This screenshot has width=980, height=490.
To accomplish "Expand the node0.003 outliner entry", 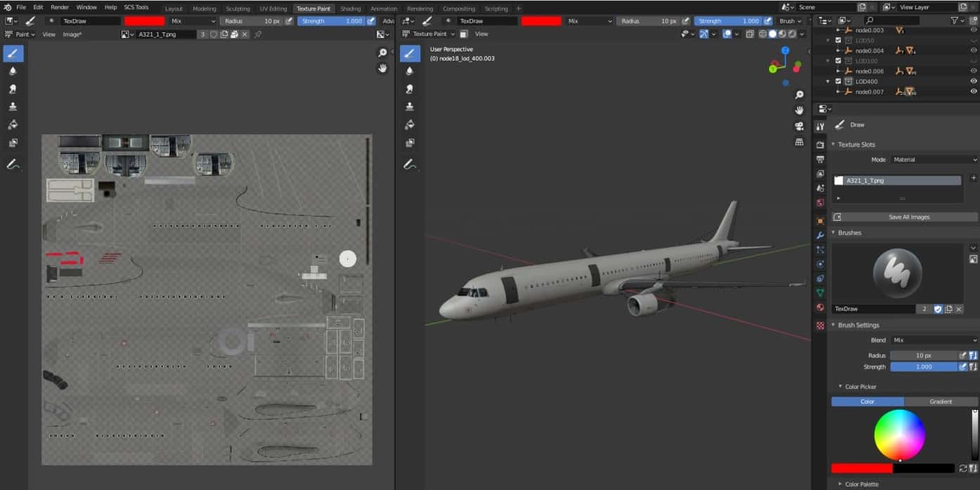I will click(x=837, y=30).
